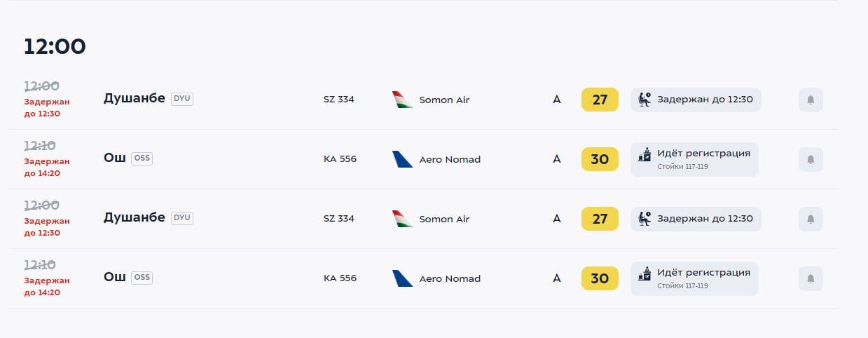
Task: Select gate 27 badge in first row
Action: point(600,100)
